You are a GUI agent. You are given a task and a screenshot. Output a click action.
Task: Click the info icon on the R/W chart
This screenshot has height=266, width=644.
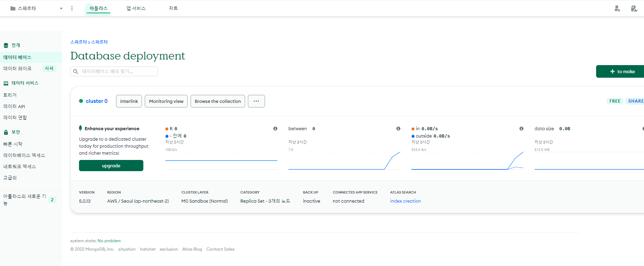click(x=275, y=129)
